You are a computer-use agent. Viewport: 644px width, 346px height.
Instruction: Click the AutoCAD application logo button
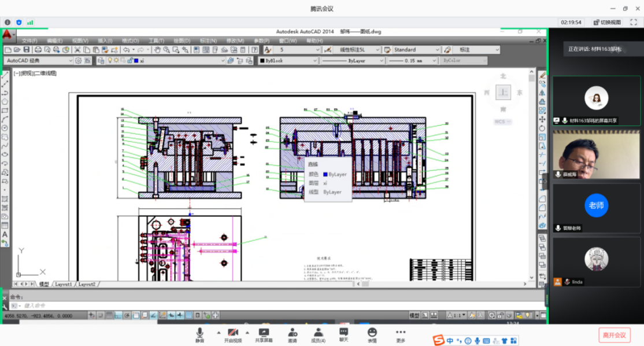pyautogui.click(x=8, y=35)
